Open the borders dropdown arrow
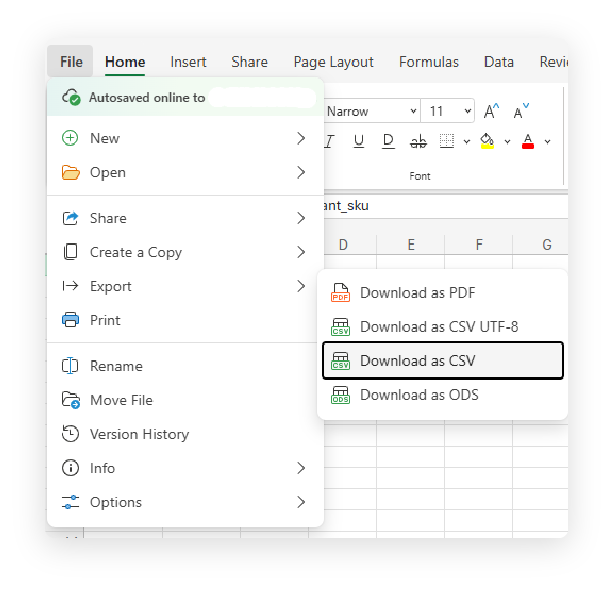Screen dimensions: 614x591 point(466,142)
